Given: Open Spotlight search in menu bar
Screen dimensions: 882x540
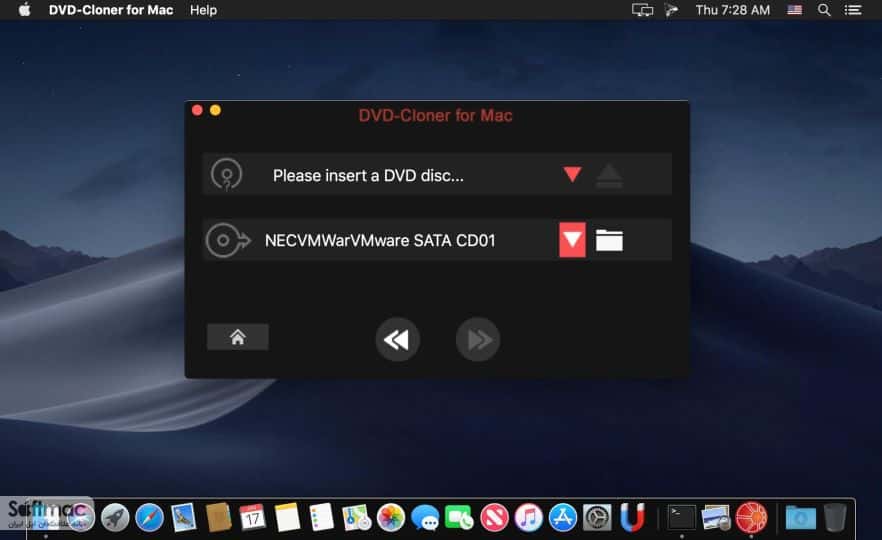Looking at the screenshot, I should [824, 10].
